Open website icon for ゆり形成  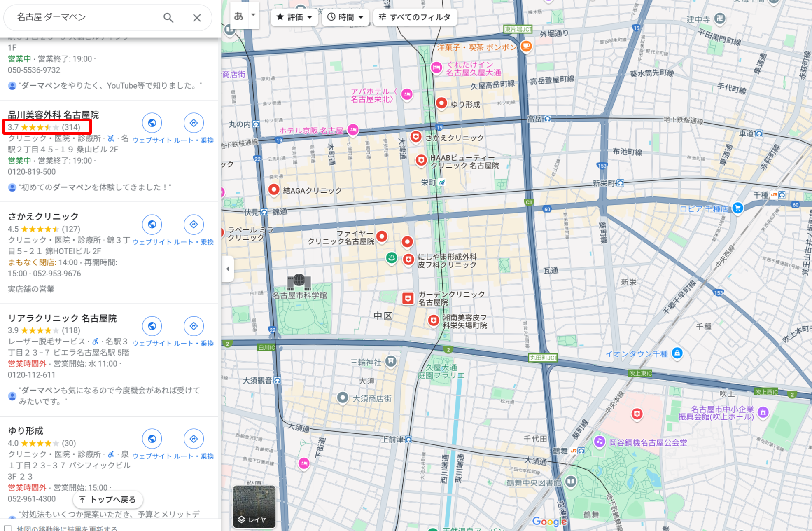(152, 439)
